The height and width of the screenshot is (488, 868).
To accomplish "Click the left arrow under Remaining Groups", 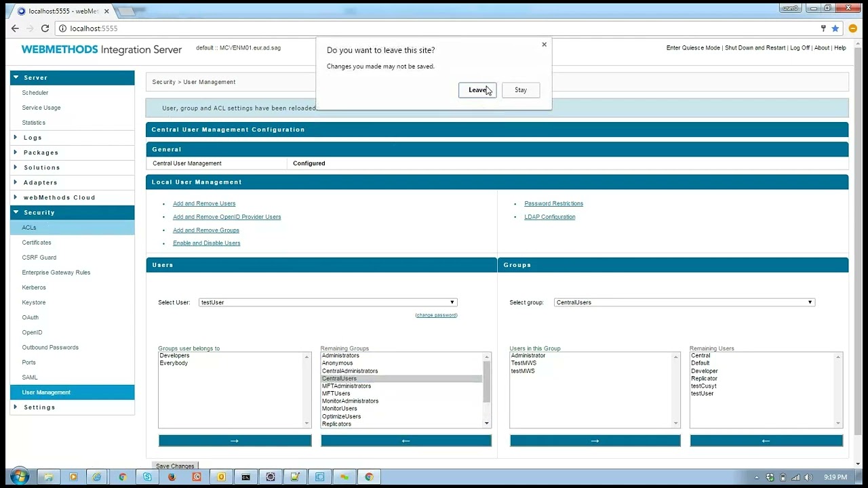I will [x=406, y=441].
